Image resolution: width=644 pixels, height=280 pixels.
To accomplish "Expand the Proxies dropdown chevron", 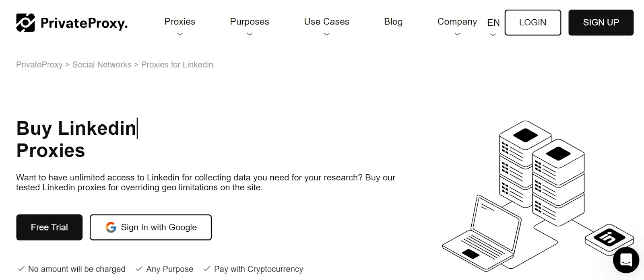I will [180, 34].
